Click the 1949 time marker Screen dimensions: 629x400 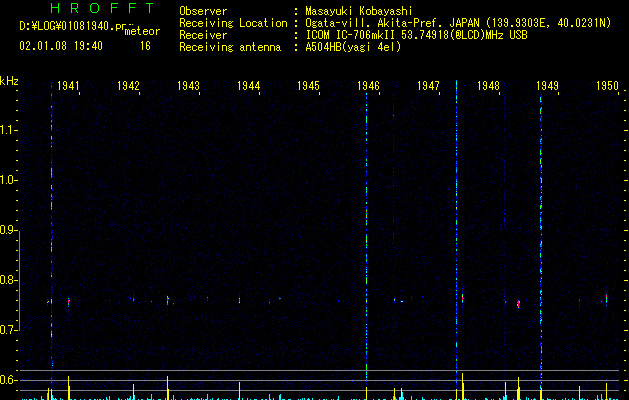[x=548, y=85]
